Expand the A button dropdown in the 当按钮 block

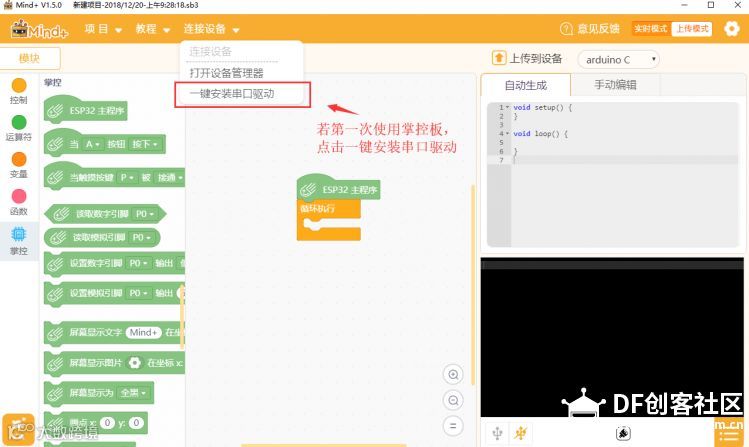[x=92, y=144]
